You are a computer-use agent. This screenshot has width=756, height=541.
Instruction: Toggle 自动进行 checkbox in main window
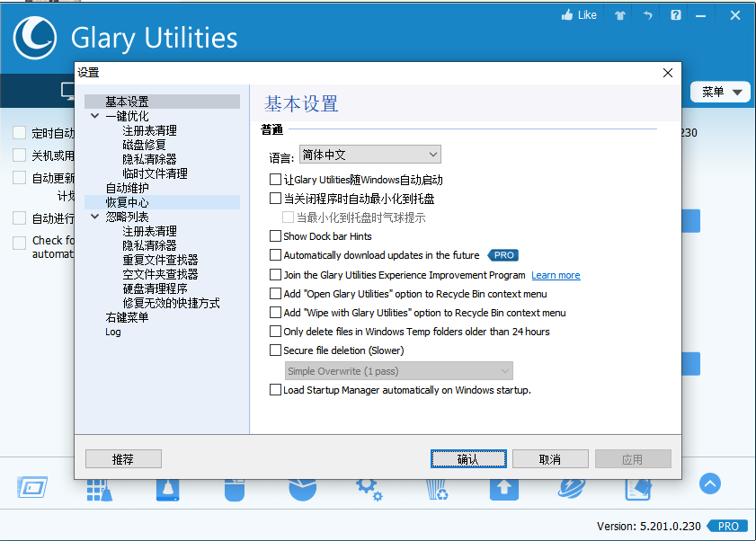click(19, 218)
